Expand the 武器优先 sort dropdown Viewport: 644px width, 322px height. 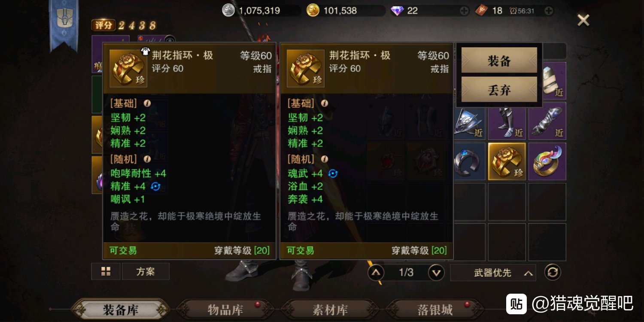pyautogui.click(x=493, y=273)
